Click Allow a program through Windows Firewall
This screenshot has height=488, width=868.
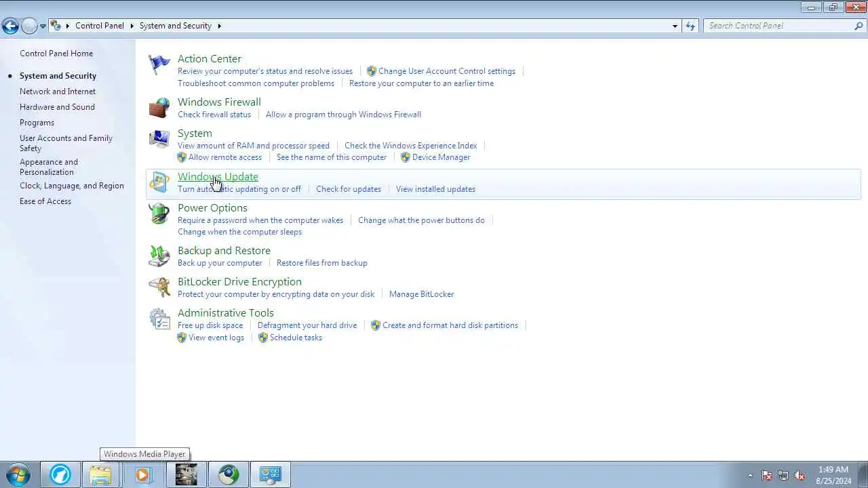343,115
